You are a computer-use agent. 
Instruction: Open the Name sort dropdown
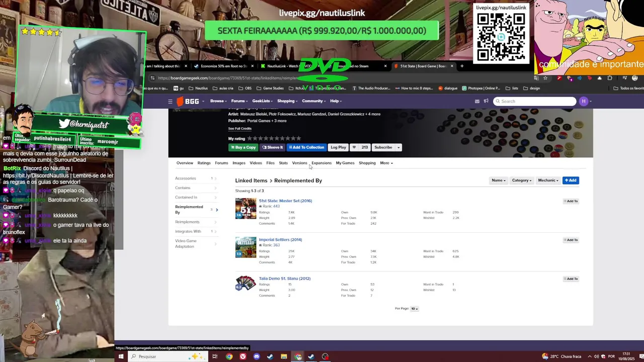click(x=498, y=180)
